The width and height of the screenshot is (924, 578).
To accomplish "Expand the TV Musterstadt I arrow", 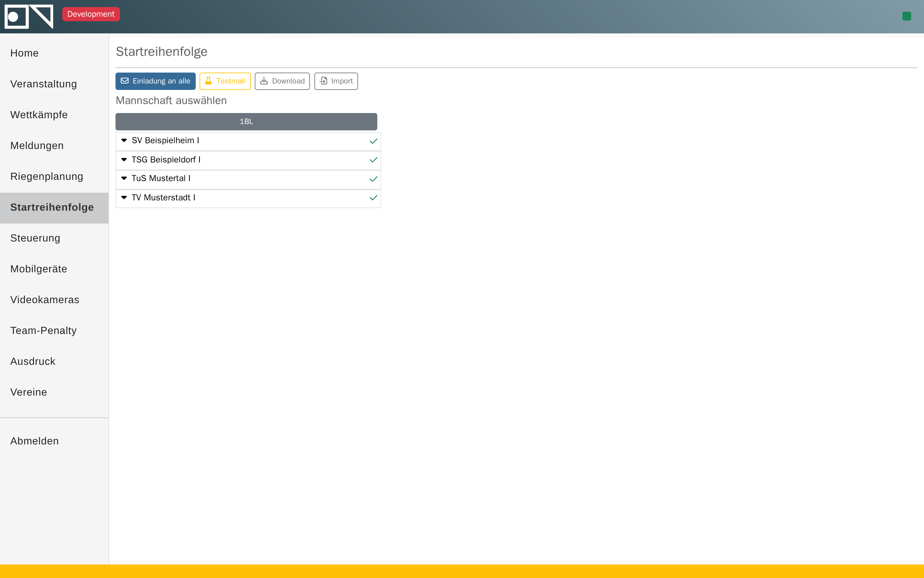I will point(124,197).
